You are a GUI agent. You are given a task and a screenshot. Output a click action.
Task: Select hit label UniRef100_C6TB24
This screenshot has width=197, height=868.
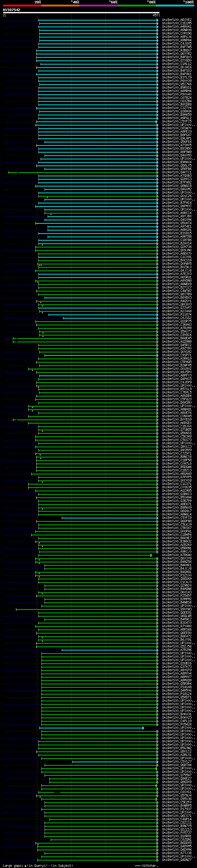point(177,98)
